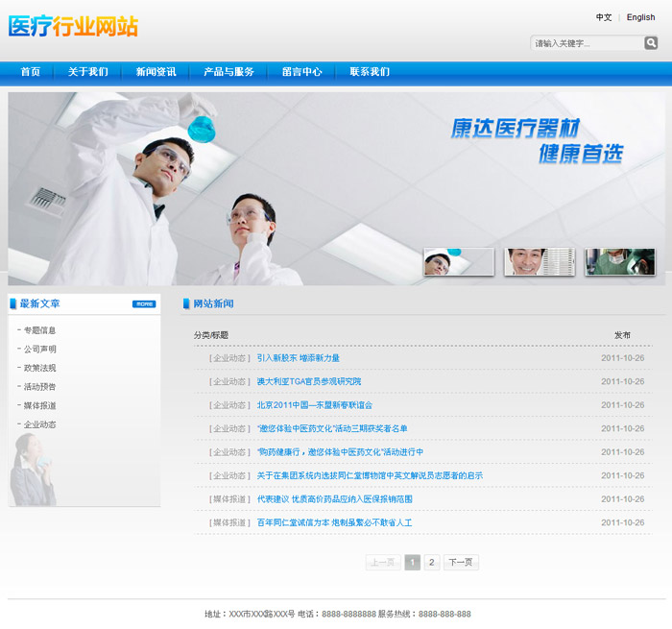Select the lab scientist banner thumbnail

pos(459,261)
